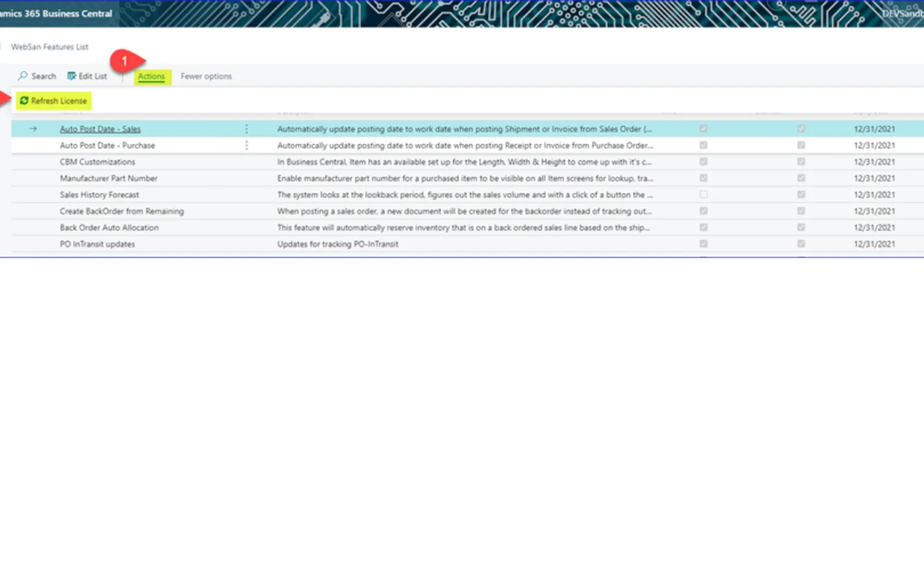Viewport: 924px width, 578px height.
Task: Click Fewer options
Action: [206, 76]
